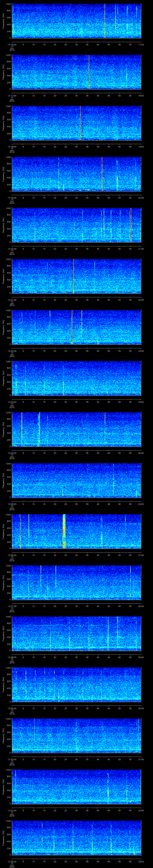Click the 20:00 end label of 13:19:00 spectrogram
Image resolution: width=153 pixels, height=868 pixels.
[141, 198]
